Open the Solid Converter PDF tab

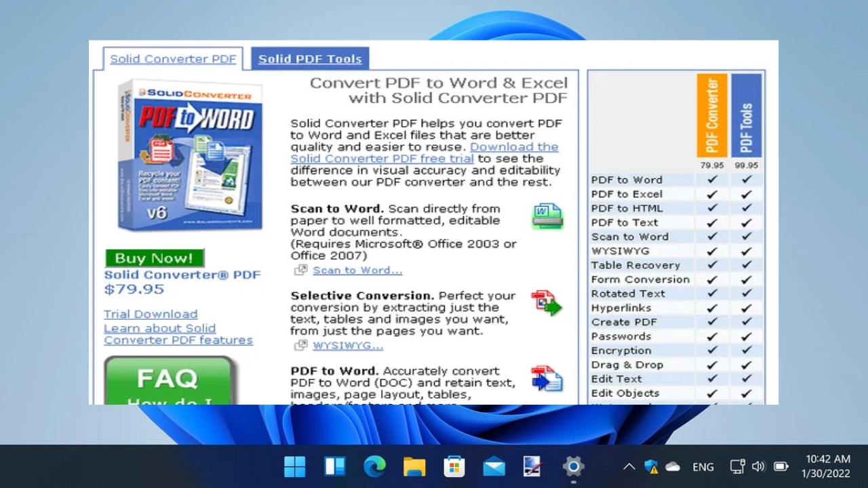click(173, 58)
